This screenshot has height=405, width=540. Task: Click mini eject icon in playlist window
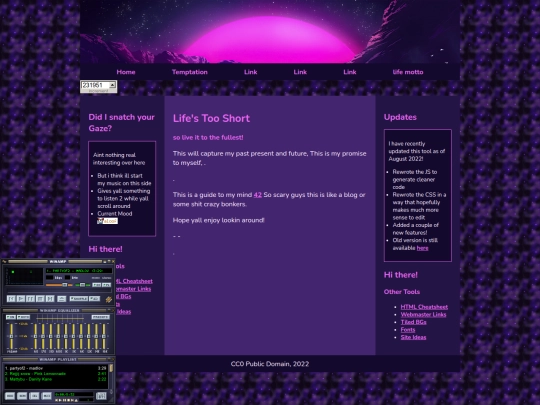pos(76,400)
